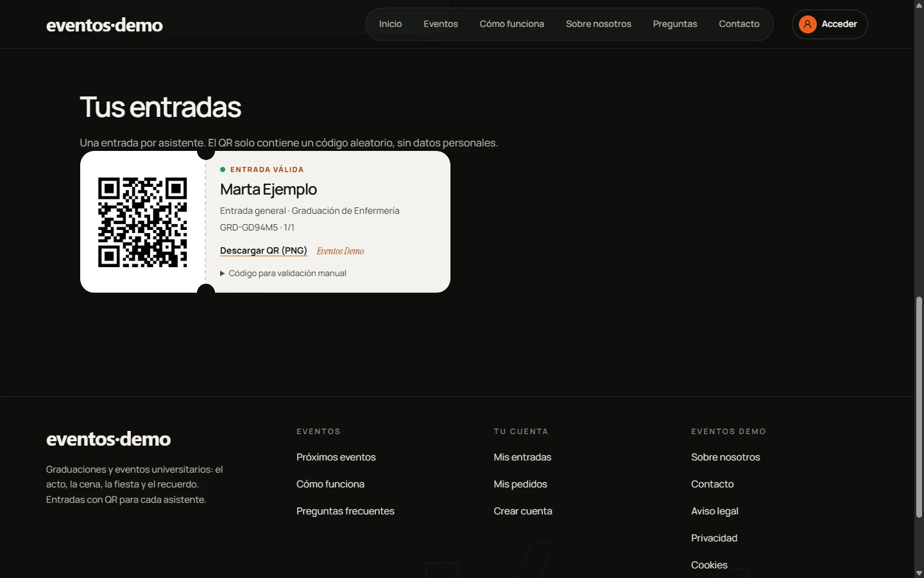Open footer link 'Preguntas frecuentes'
924x578 pixels.
(x=345, y=511)
